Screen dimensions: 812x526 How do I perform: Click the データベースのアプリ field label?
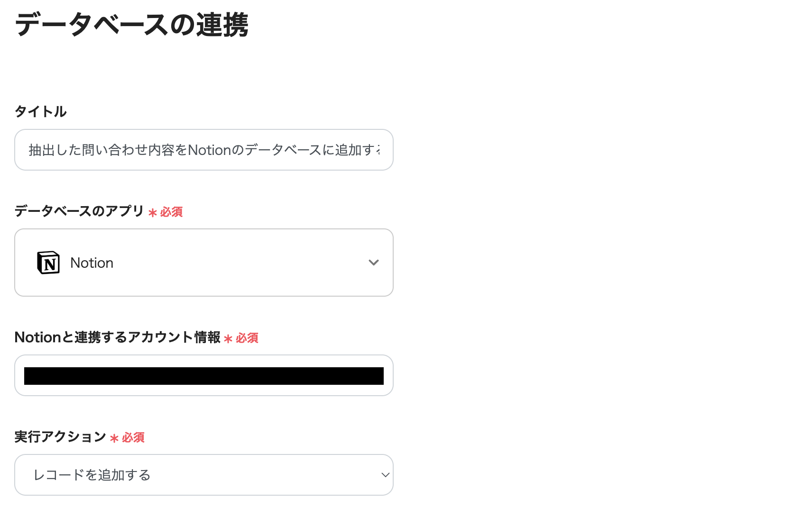(x=79, y=212)
